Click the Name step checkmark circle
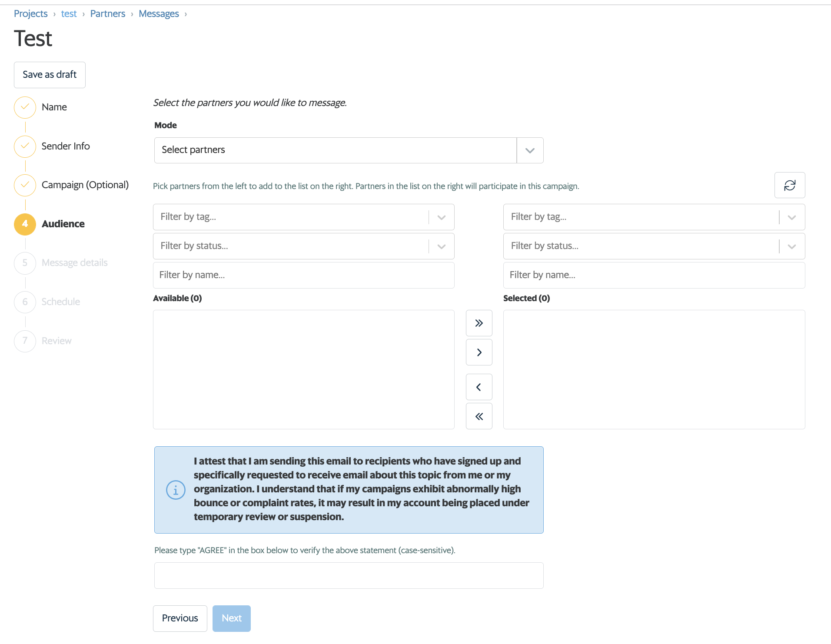Viewport: 831px width, 644px height. 25,107
